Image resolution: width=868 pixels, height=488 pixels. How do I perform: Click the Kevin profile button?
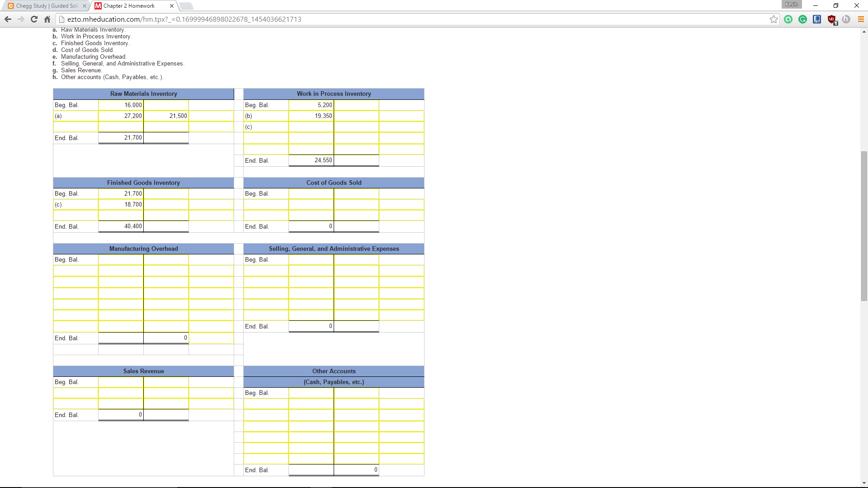pos(792,4)
